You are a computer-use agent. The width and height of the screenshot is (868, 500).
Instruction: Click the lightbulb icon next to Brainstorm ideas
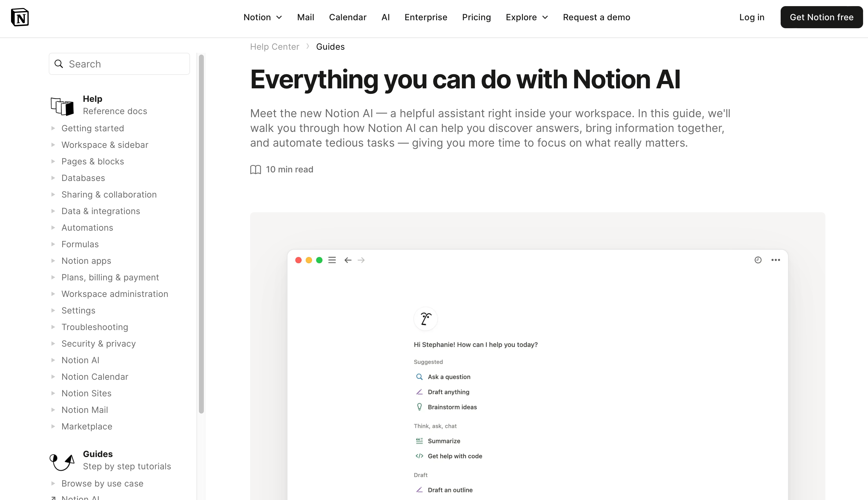coord(419,407)
